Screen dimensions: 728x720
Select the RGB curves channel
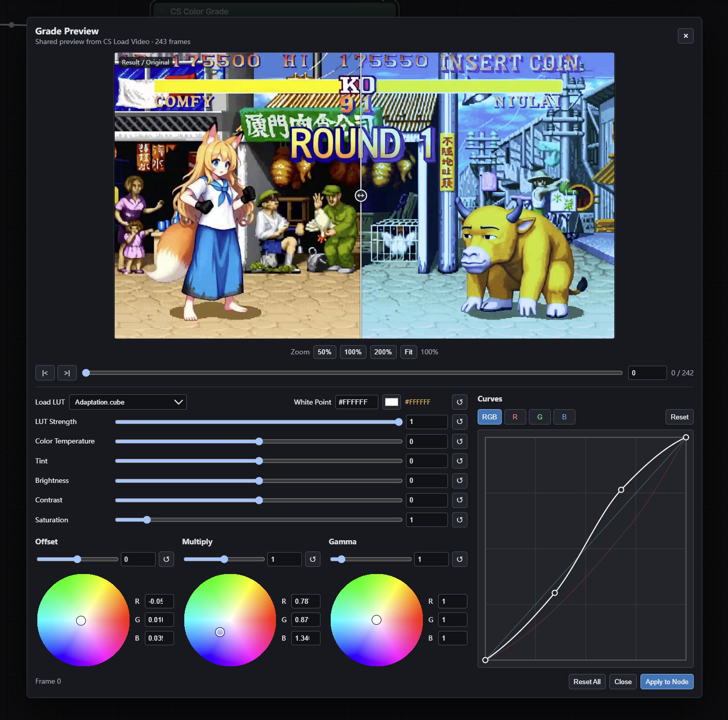pos(489,417)
